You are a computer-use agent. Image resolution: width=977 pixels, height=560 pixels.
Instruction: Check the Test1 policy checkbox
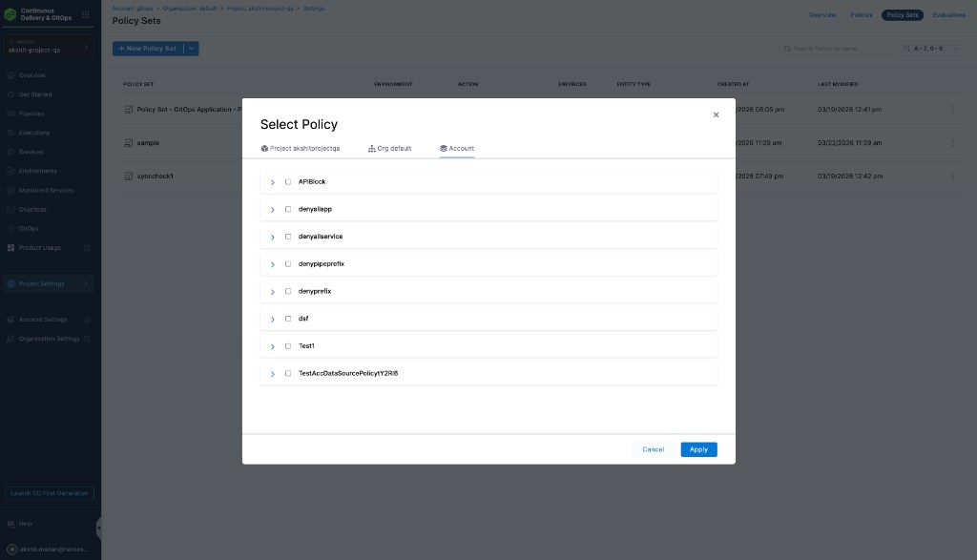[x=288, y=345]
